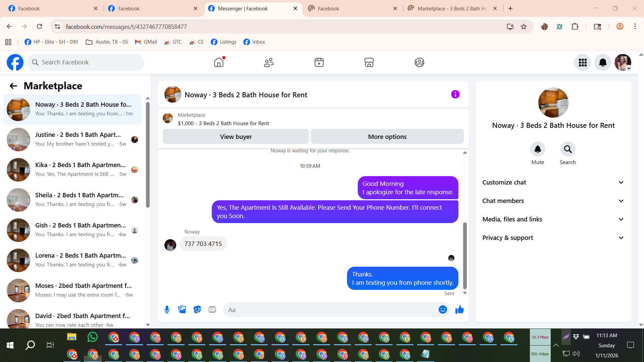644x362 pixels.
Task: Choose a GIF in composer
Action: (x=212, y=310)
